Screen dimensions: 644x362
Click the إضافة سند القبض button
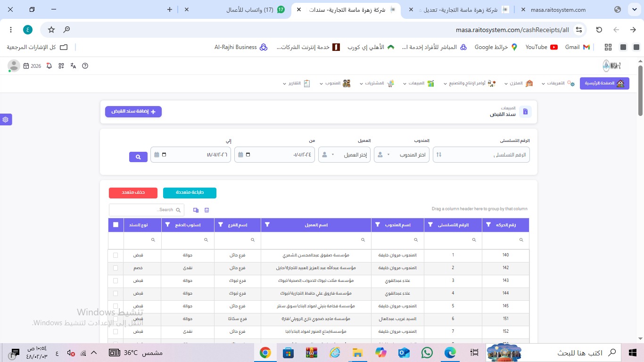click(x=133, y=112)
